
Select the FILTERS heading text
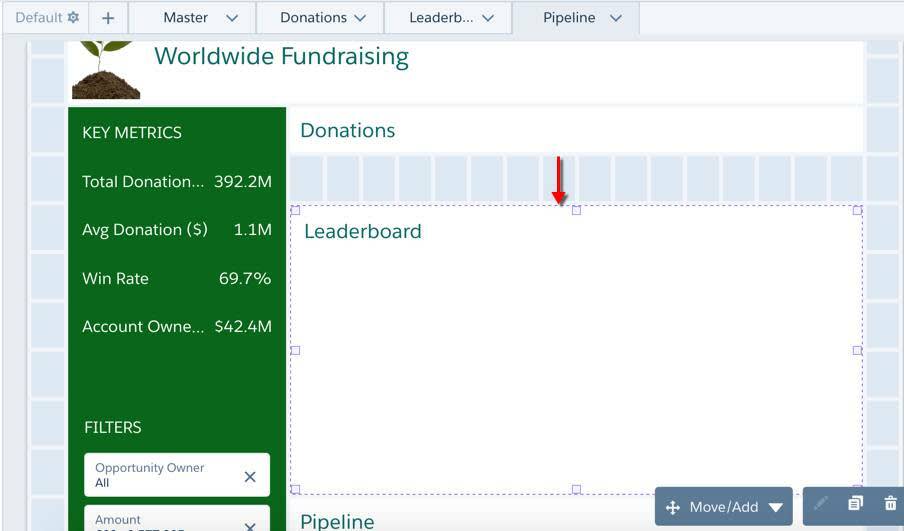point(112,427)
